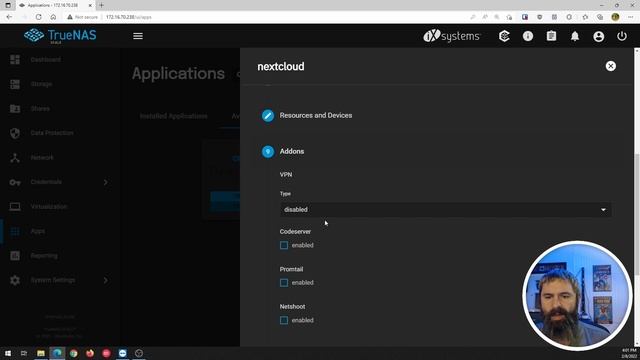Image resolution: width=640 pixels, height=360 pixels.
Task: Open the Windows Start menu
Action: pos(8,353)
